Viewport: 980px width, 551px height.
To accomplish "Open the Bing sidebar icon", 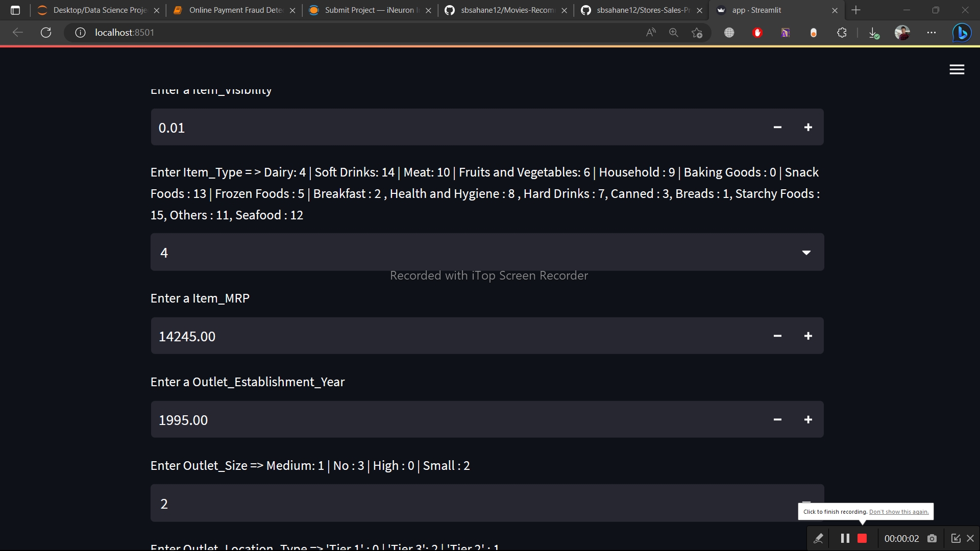I will [x=962, y=33].
